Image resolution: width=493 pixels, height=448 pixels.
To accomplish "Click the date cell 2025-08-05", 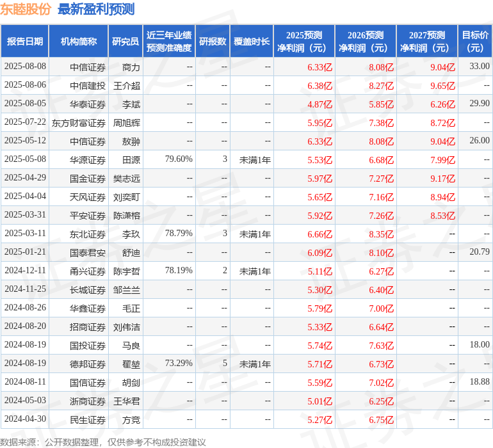I will (25, 104).
